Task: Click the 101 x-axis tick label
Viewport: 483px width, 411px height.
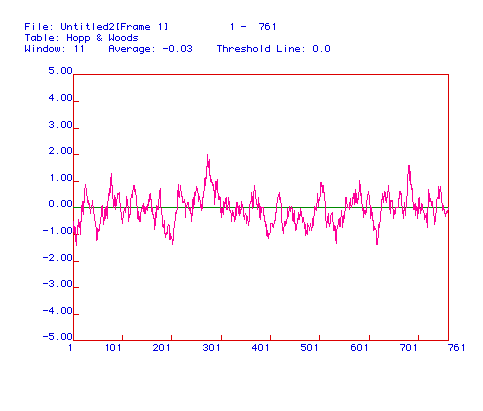Action: coord(113,348)
